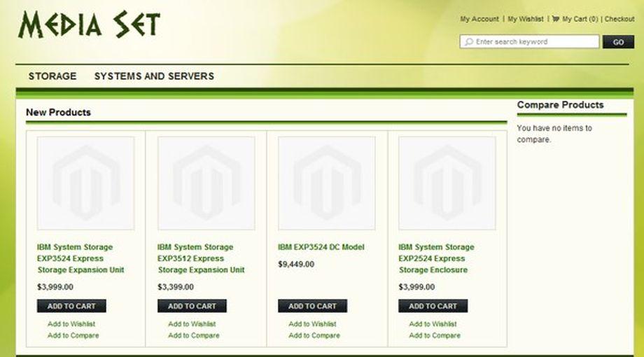Click the New Products heading
The width and height of the screenshot is (644, 357).
pos(58,112)
